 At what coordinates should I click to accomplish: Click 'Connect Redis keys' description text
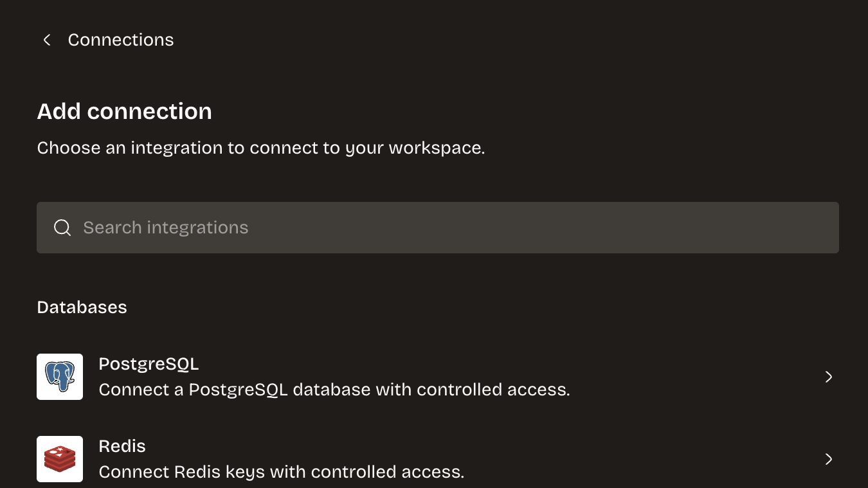pos(183,472)
